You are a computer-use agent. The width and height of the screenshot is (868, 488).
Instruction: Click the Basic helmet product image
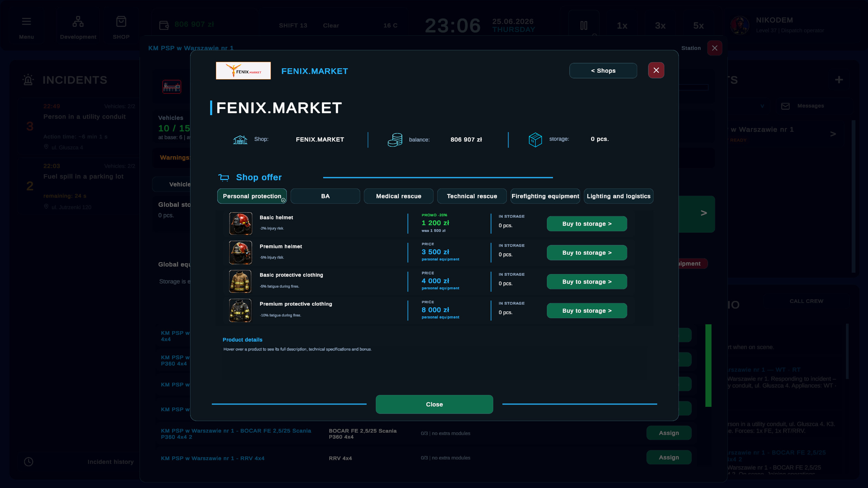click(240, 223)
